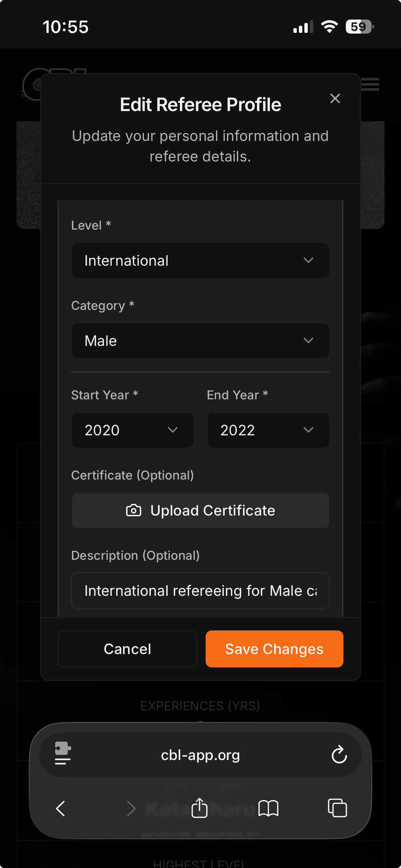Focus the Description text field
The width and height of the screenshot is (401, 868).
point(200,591)
